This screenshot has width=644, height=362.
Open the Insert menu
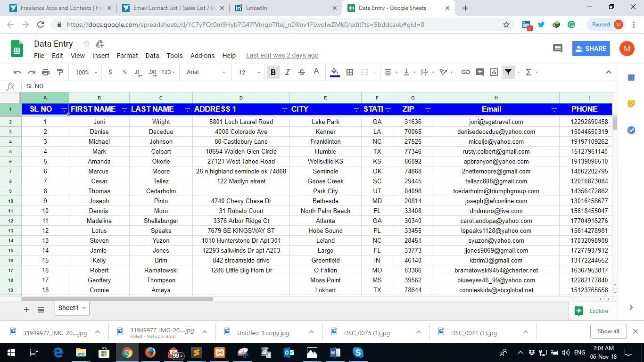point(101,56)
